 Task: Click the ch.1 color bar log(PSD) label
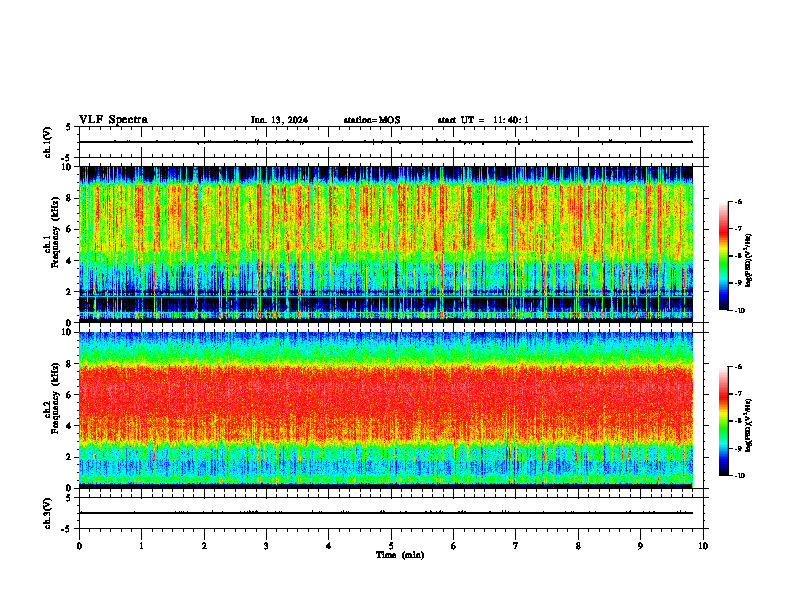748,260
